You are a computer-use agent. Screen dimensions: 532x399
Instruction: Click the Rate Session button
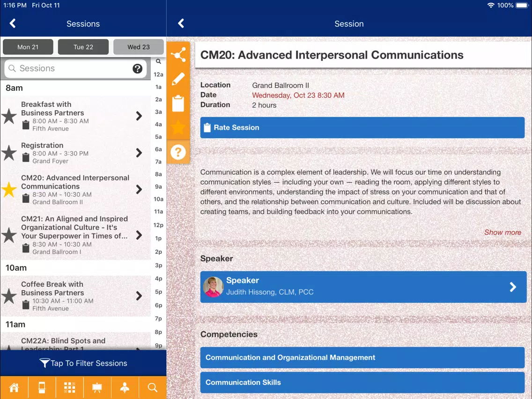point(362,127)
